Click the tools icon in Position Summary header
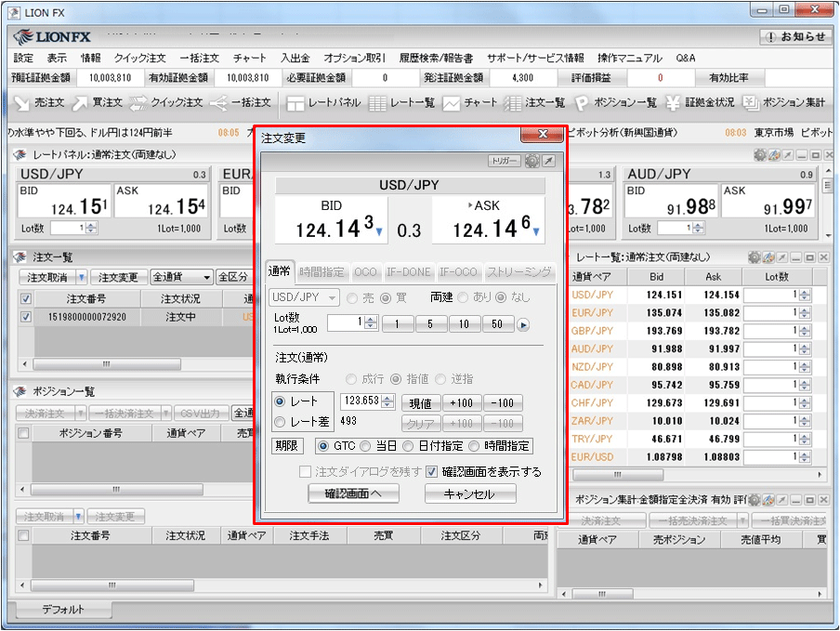 tap(768, 500)
